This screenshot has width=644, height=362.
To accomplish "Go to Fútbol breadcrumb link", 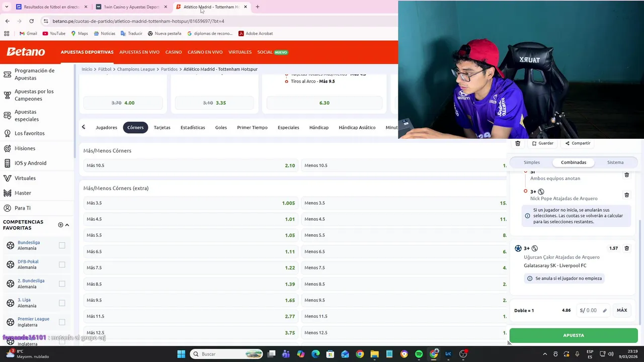I will [105, 69].
